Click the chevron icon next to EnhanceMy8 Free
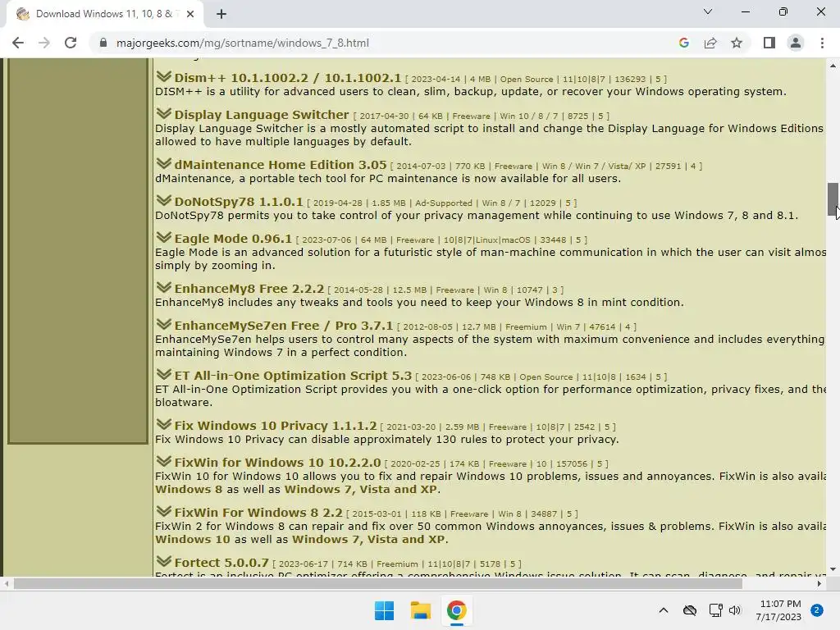The width and height of the screenshot is (840, 630). click(x=164, y=287)
